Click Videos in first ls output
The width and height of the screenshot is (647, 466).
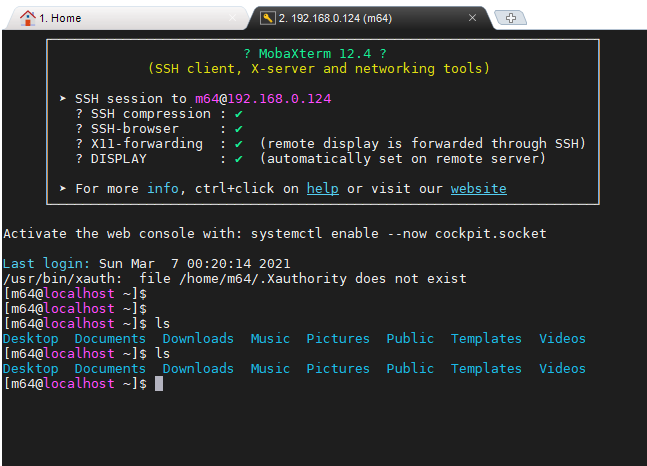(x=562, y=338)
